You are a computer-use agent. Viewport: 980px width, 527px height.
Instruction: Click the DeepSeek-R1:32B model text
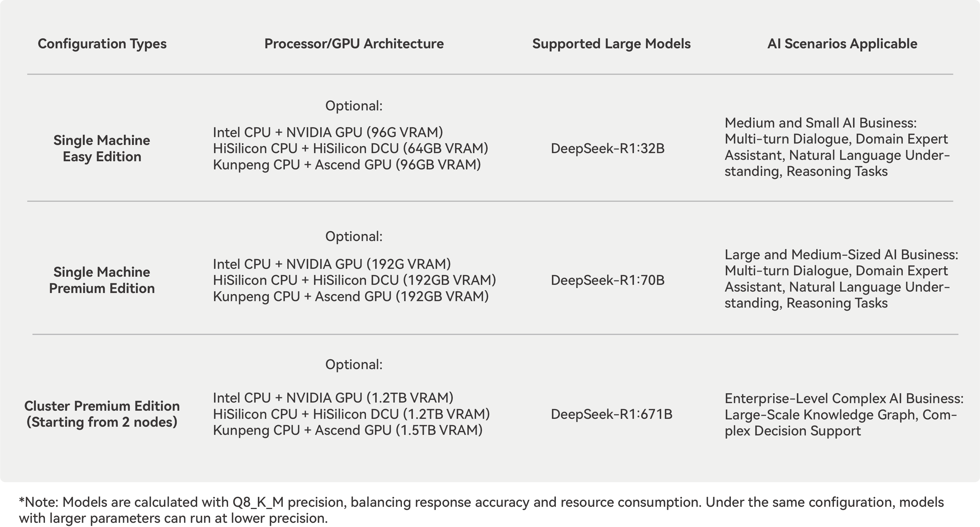(x=608, y=148)
